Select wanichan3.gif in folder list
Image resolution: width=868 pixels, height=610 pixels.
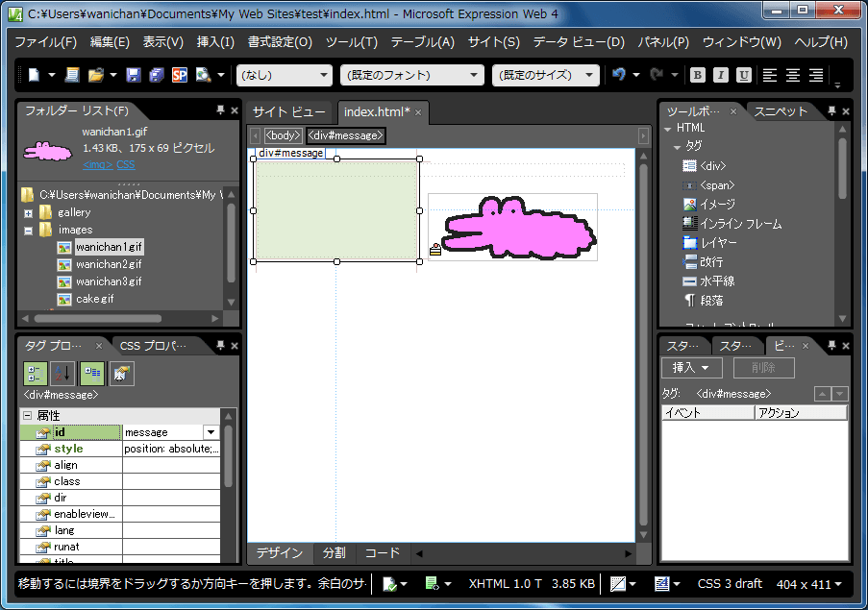click(x=109, y=281)
